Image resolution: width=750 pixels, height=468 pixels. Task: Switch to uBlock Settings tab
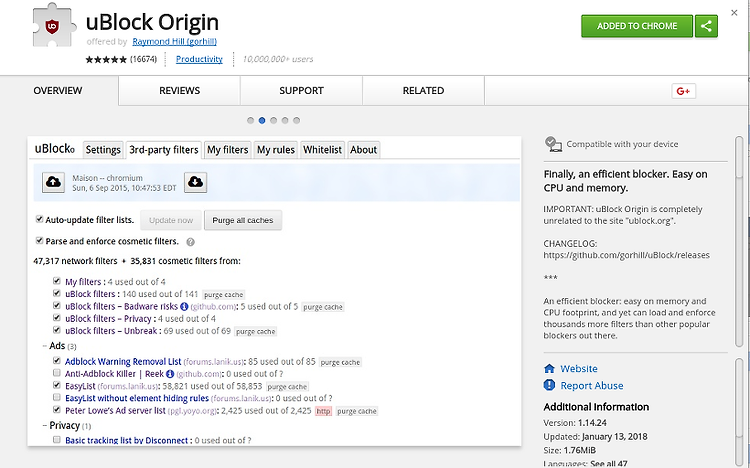click(x=103, y=150)
